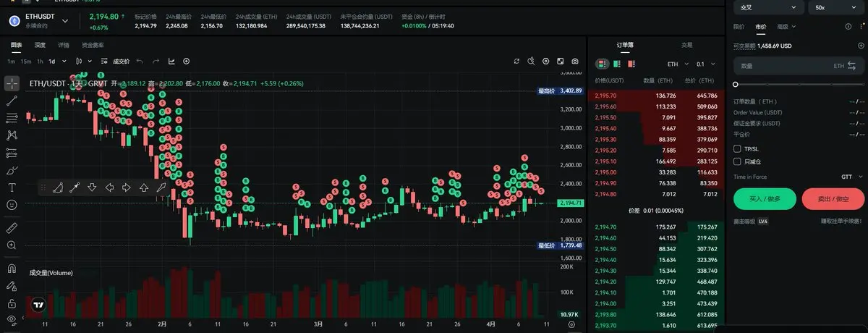Screen dimensions: 868x333
Task: Open the 交易 trades tab
Action: pos(687,45)
